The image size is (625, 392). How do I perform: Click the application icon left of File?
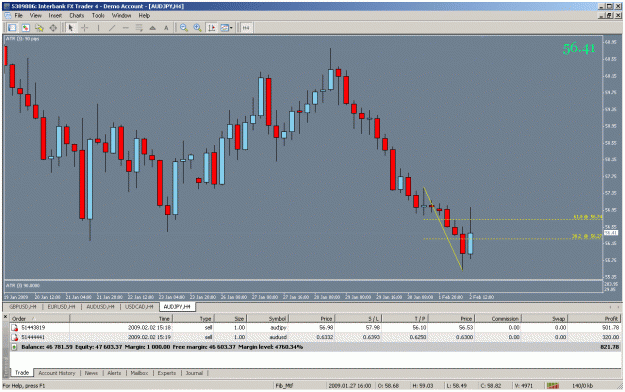click(x=8, y=16)
